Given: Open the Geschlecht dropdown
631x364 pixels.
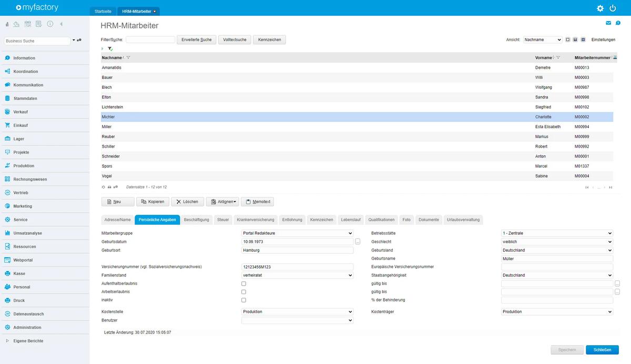Looking at the screenshot, I should (x=557, y=242).
